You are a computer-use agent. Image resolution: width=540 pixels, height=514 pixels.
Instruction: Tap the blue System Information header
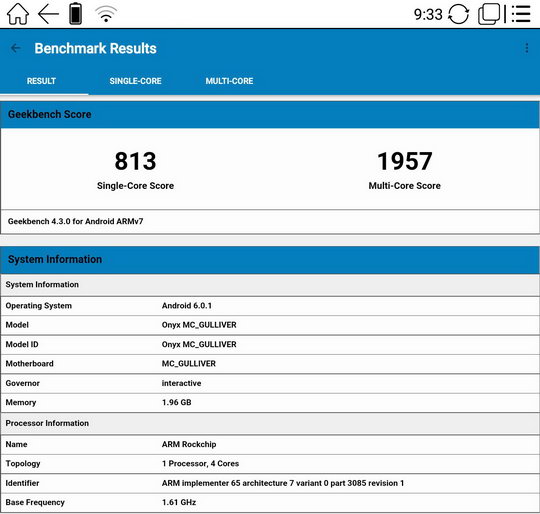click(x=270, y=259)
